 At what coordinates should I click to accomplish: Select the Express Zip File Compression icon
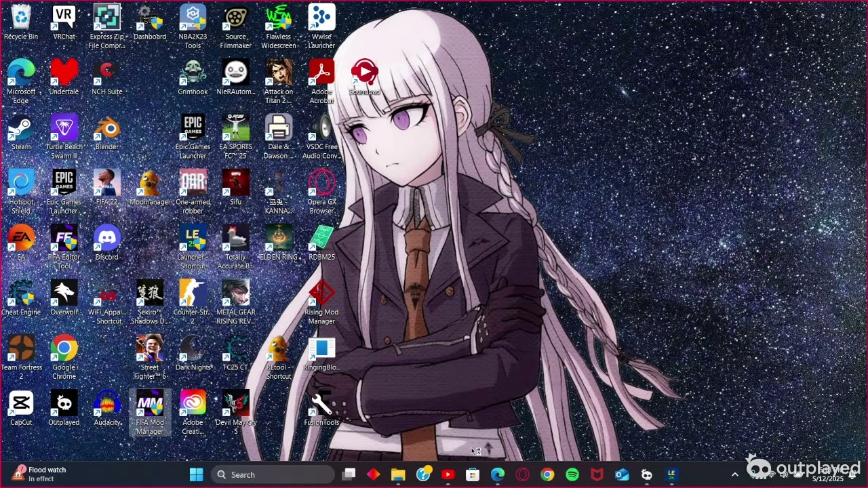106,27
